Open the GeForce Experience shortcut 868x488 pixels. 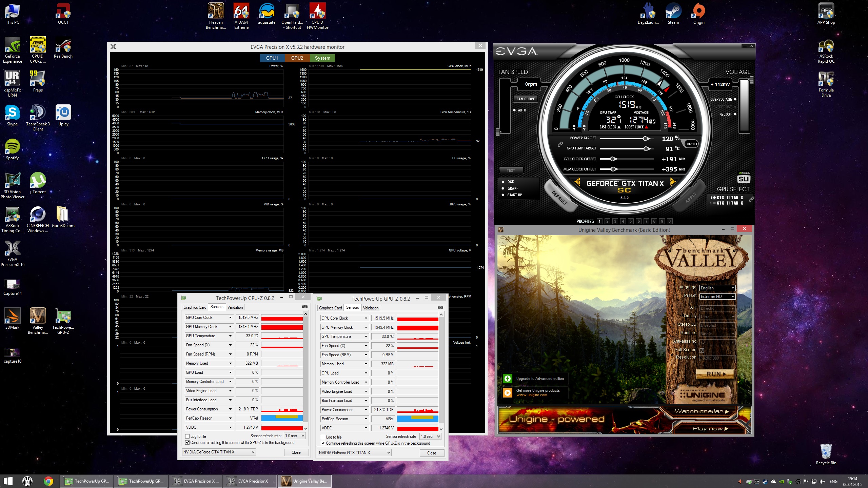pos(13,50)
